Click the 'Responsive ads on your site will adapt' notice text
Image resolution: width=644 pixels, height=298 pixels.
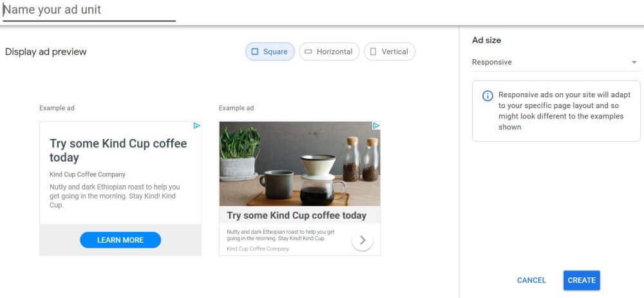pyautogui.click(x=564, y=111)
